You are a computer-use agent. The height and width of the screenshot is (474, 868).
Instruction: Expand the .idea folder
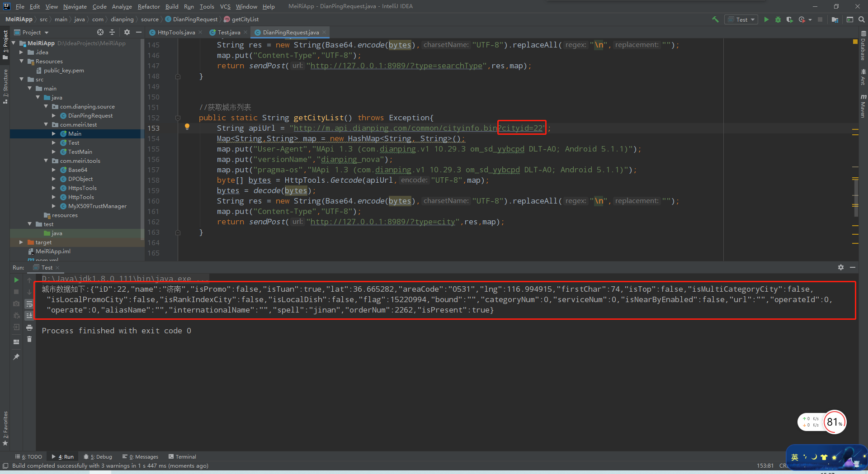[21, 52]
